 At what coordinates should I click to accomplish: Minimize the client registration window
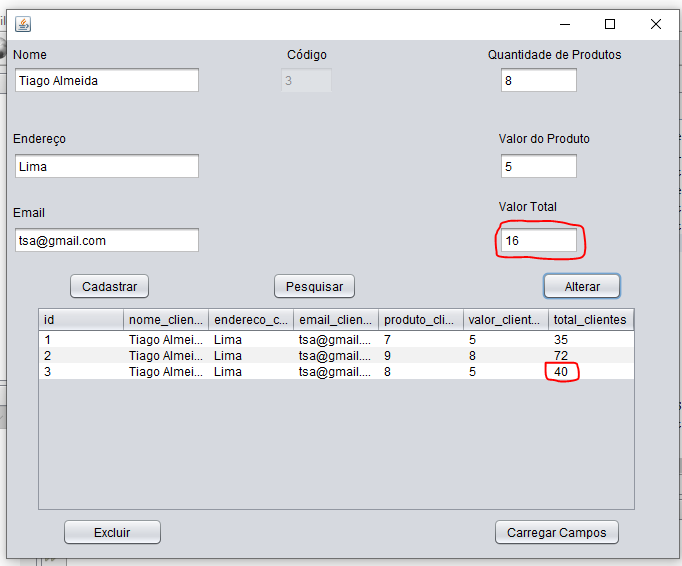[x=565, y=24]
